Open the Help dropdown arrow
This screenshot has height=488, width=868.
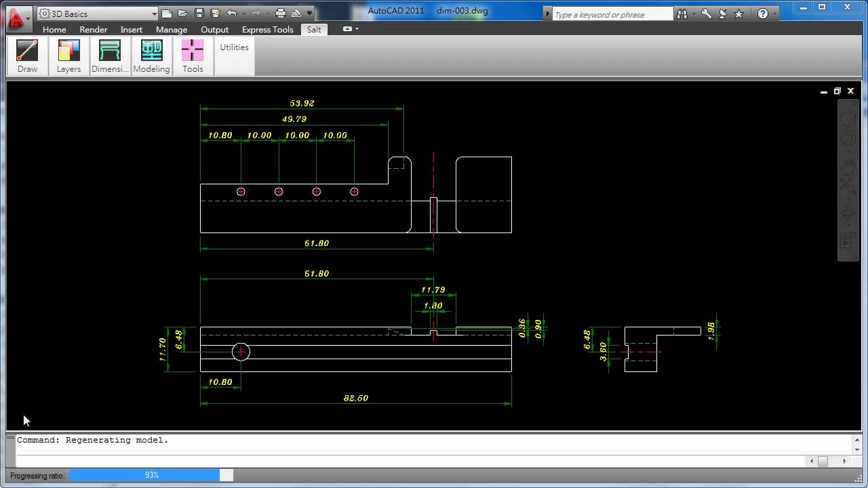point(774,14)
